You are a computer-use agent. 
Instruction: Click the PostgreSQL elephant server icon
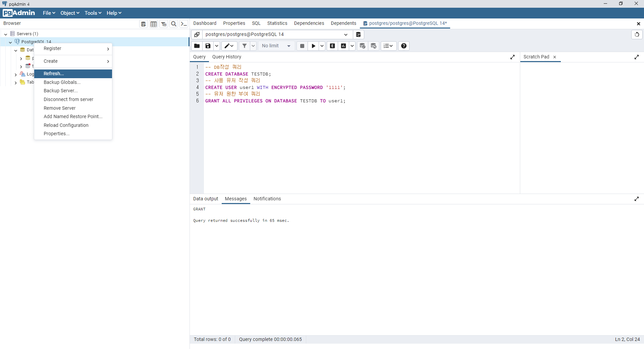17,42
